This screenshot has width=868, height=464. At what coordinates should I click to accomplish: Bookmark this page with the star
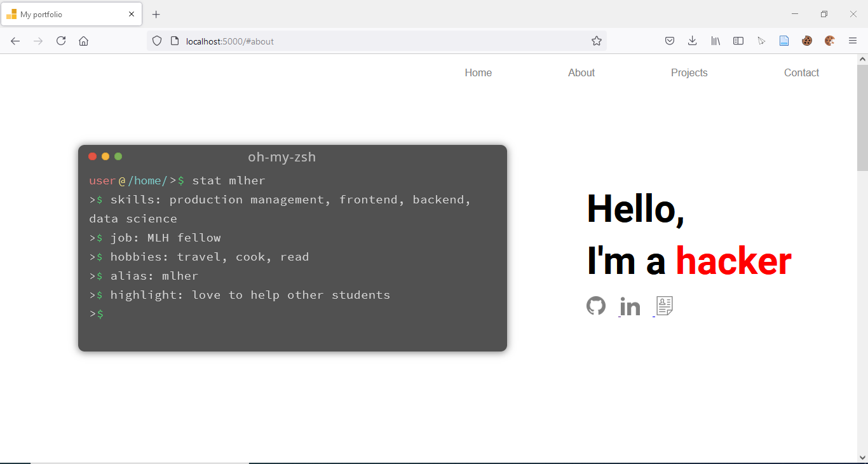(x=597, y=41)
